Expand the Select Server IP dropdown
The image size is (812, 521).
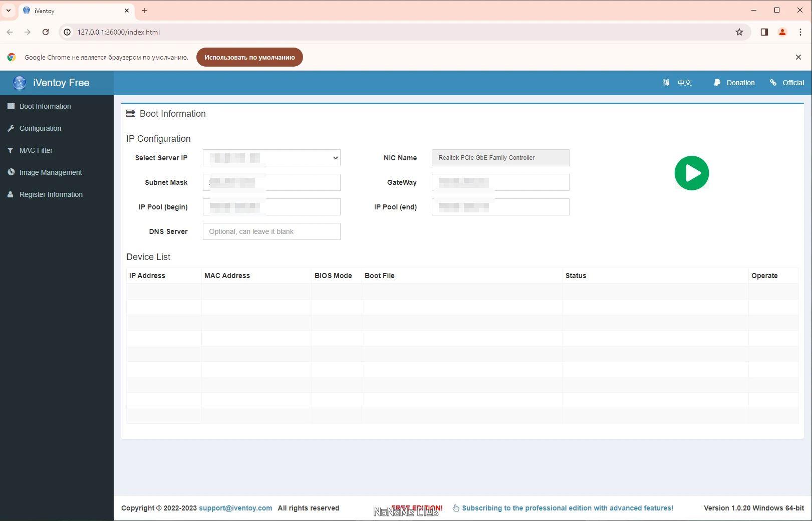(x=272, y=158)
